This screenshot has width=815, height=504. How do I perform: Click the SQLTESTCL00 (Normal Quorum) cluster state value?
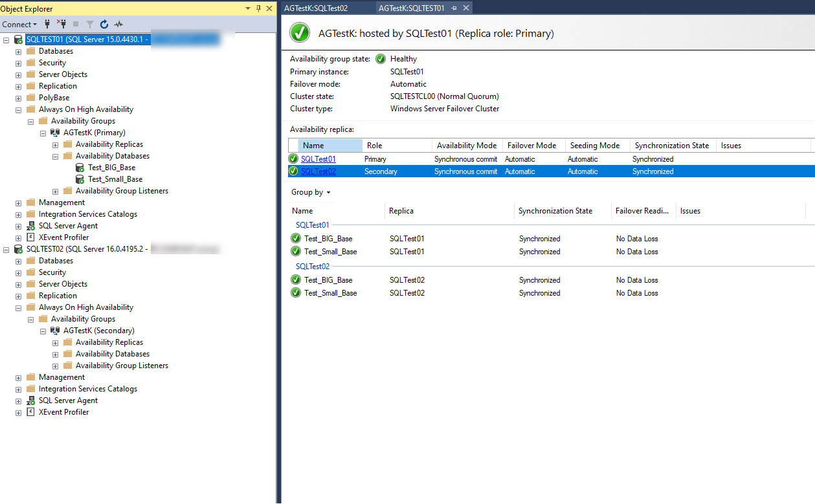pyautogui.click(x=444, y=96)
